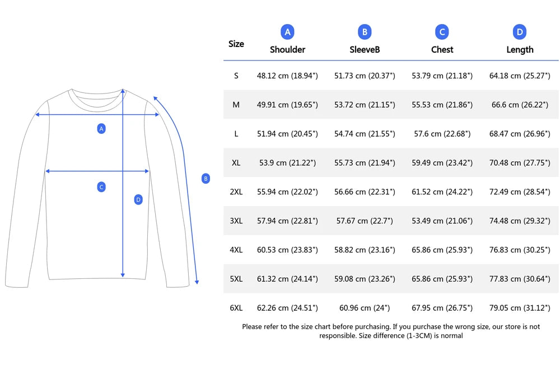Select the XL size row label
560x392 pixels.
pos(236,163)
